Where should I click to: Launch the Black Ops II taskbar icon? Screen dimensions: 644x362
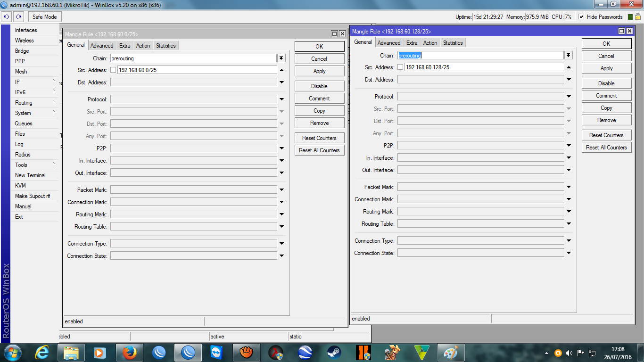363,352
